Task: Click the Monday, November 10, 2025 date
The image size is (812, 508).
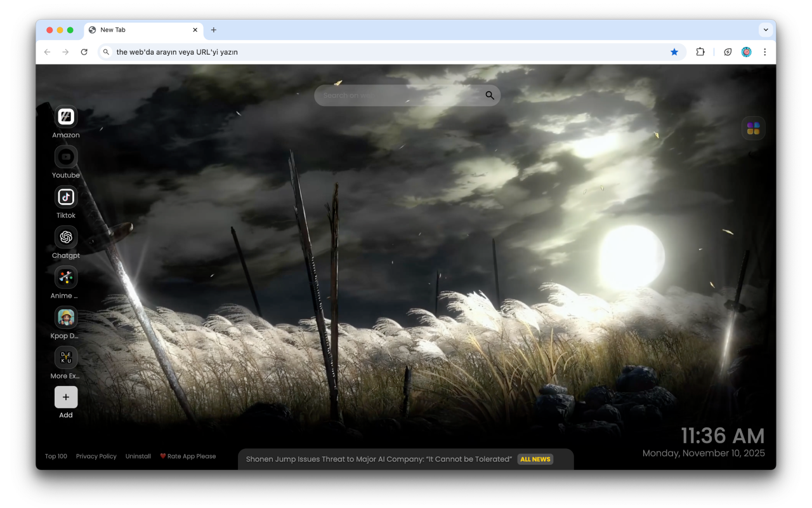Action: click(x=704, y=453)
